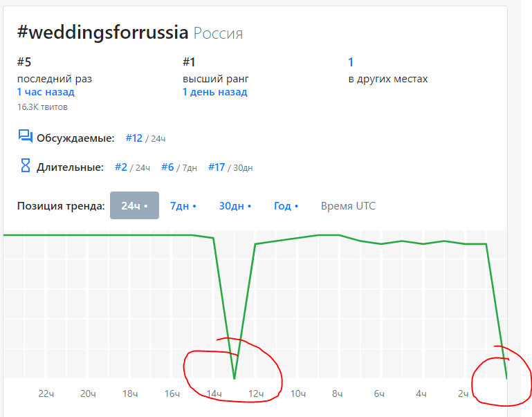Click the 10ч axis label
Image resolution: width=532 pixels, height=417 pixels.
coord(298,393)
